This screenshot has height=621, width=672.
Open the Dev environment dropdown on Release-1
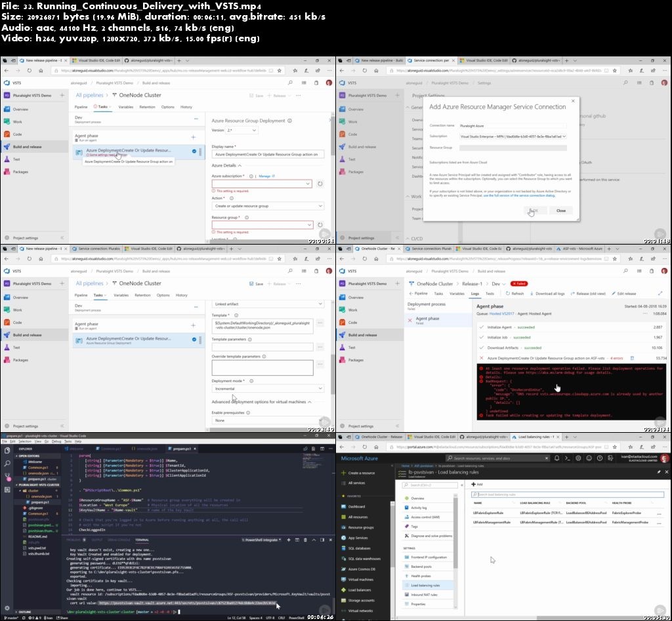pyautogui.click(x=499, y=283)
